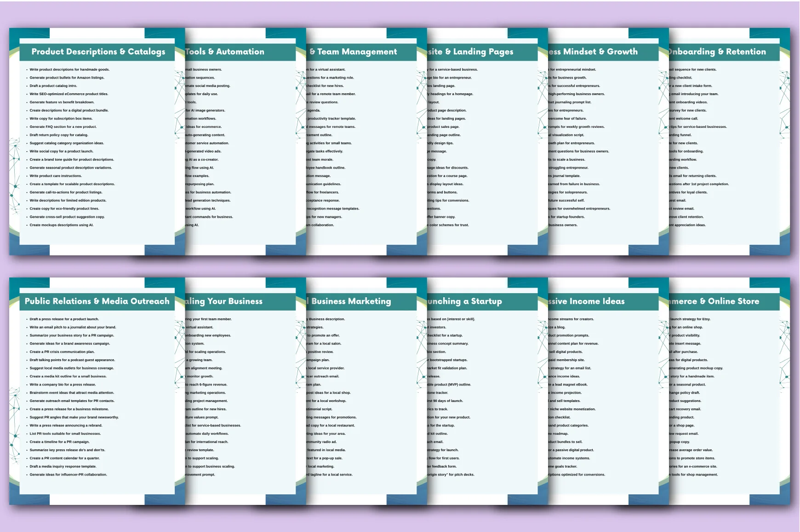The image size is (800, 532).
Task: Click 'Create mockups descriptions using AI' line
Action: (62, 225)
